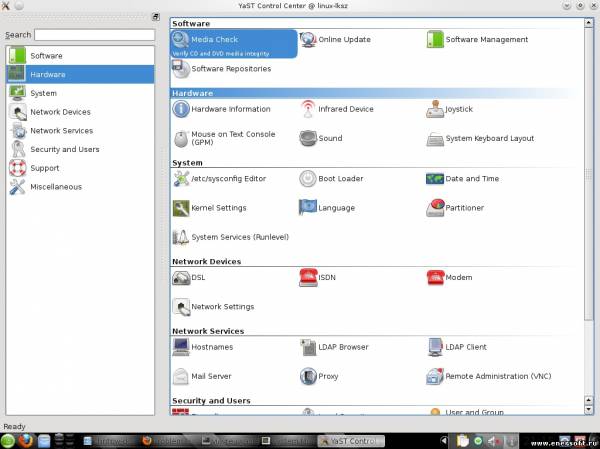Configure the Proxy settings
This screenshot has width=600, height=449.
coord(319,376)
